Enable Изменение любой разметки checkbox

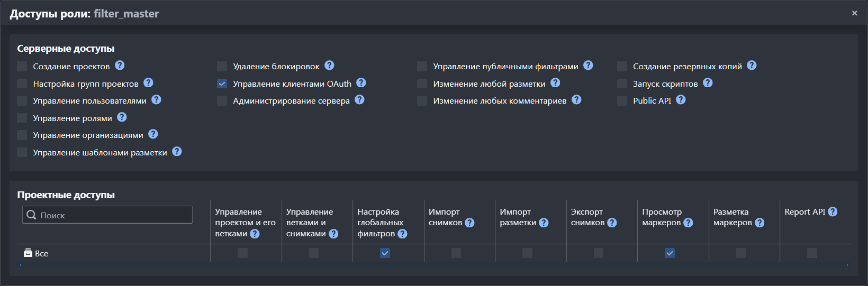coord(422,84)
